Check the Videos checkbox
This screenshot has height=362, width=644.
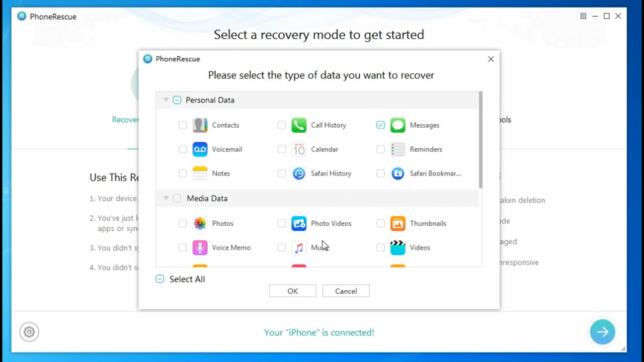point(380,247)
